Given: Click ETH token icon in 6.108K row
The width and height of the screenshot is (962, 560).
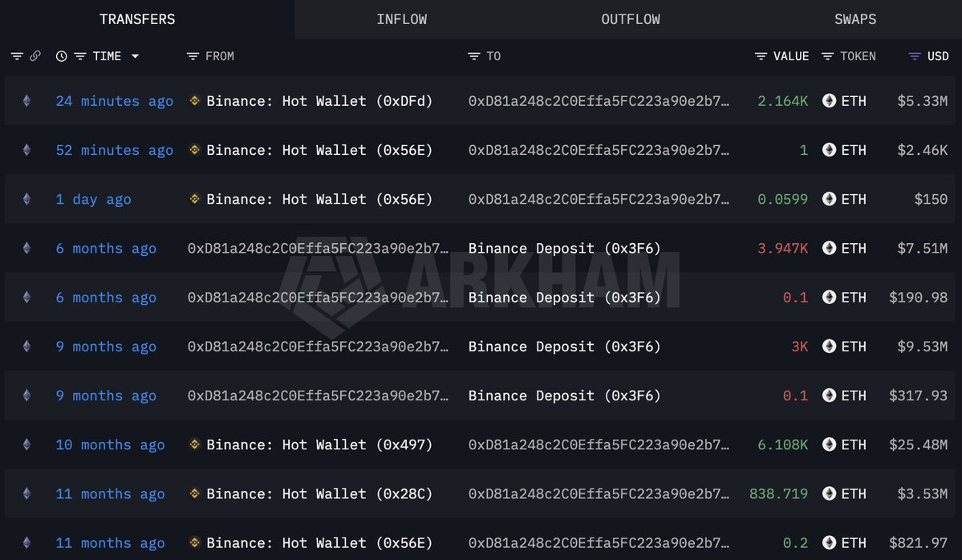Looking at the screenshot, I should 829,444.
